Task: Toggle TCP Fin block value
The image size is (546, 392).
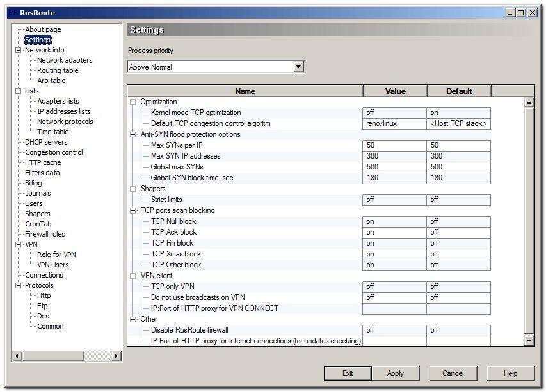Action: click(x=394, y=243)
